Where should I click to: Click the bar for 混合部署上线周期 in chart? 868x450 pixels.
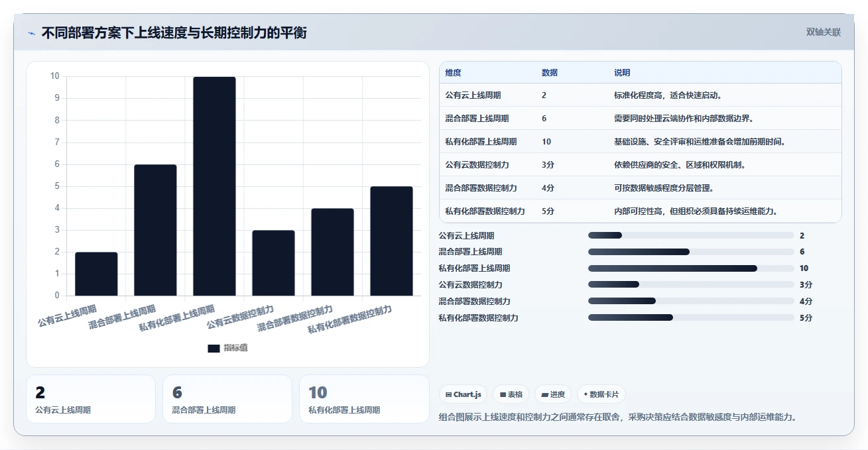tap(155, 230)
